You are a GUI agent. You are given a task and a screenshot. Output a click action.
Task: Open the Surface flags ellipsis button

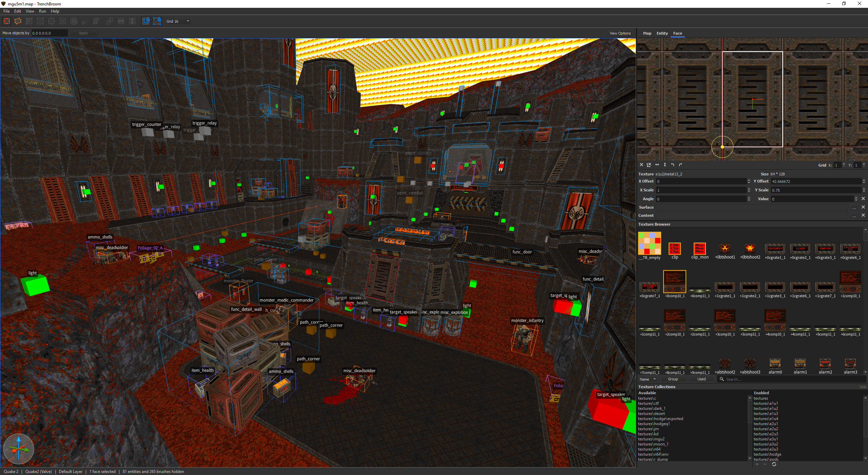(854, 207)
